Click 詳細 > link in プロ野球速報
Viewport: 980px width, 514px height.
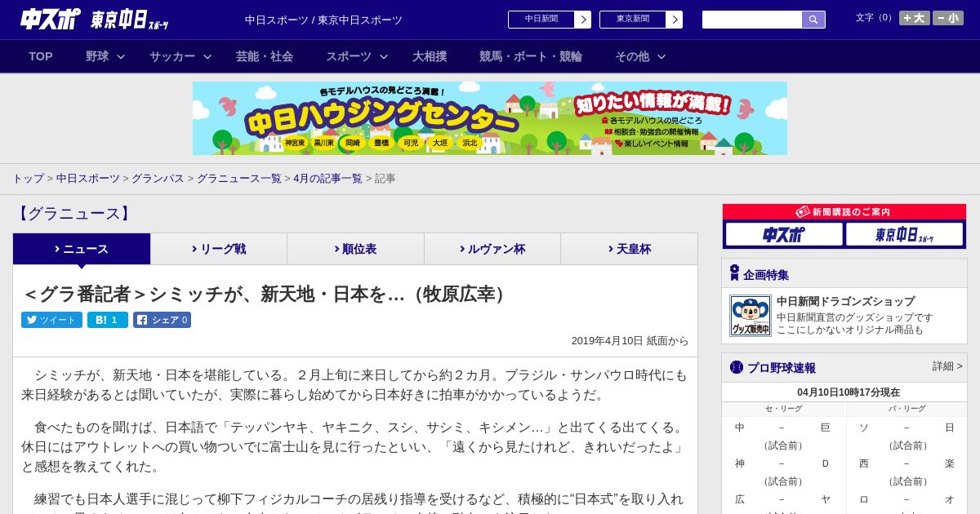pos(947,366)
